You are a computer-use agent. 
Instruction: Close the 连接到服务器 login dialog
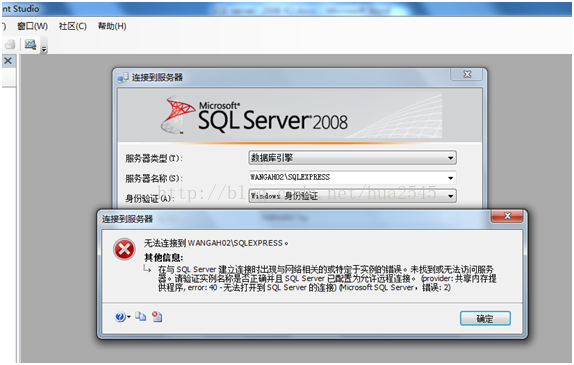pos(467,74)
